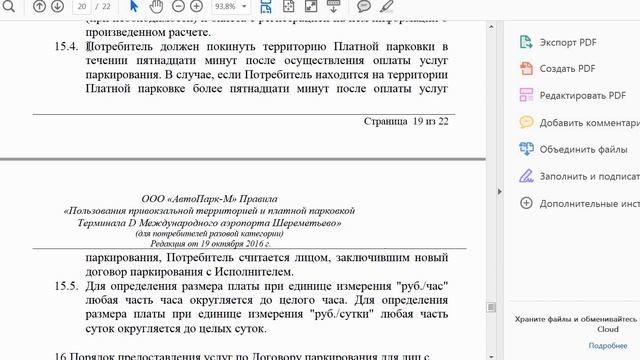Screen dimensions: 640x360
Task: Switch to full screen mode icon
Action: point(311,6)
